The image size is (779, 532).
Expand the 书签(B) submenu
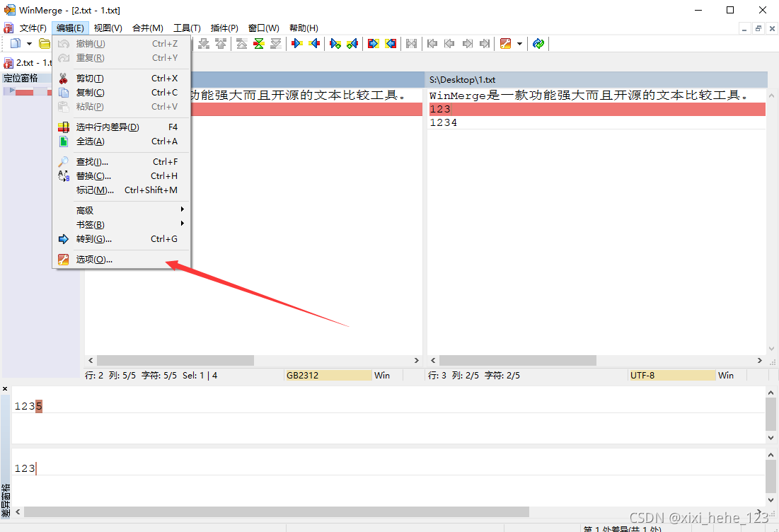[121, 224]
